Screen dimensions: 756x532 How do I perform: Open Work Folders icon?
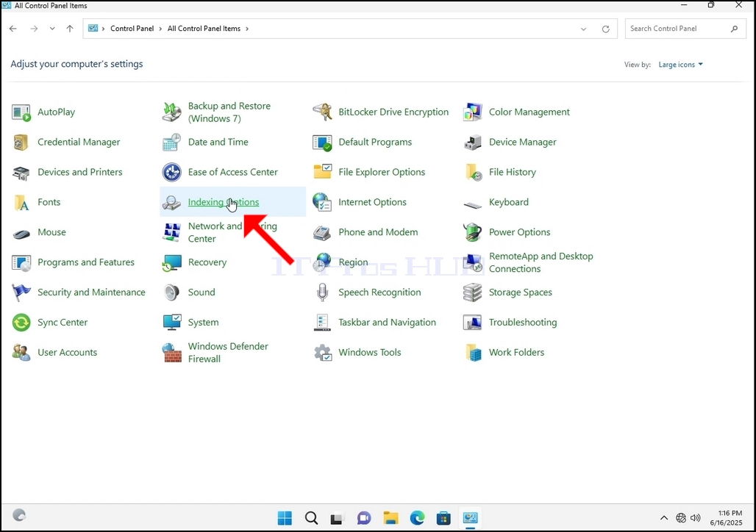(x=474, y=353)
